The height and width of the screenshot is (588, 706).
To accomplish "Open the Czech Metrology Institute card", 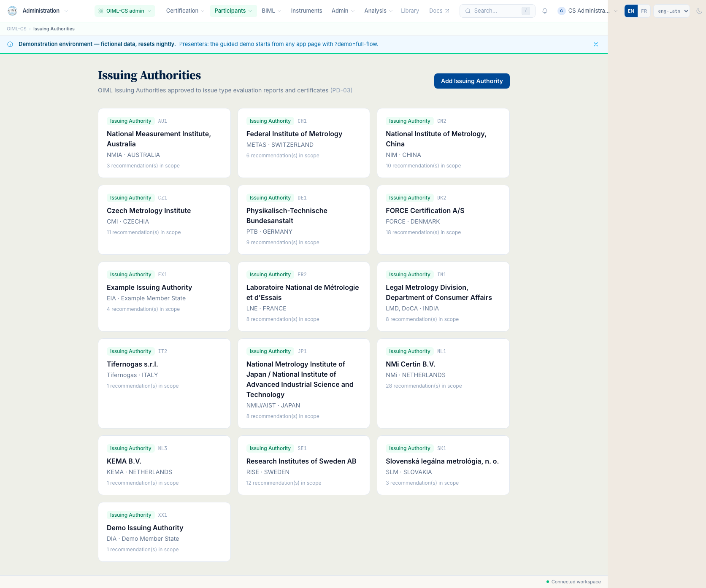I will (x=164, y=220).
